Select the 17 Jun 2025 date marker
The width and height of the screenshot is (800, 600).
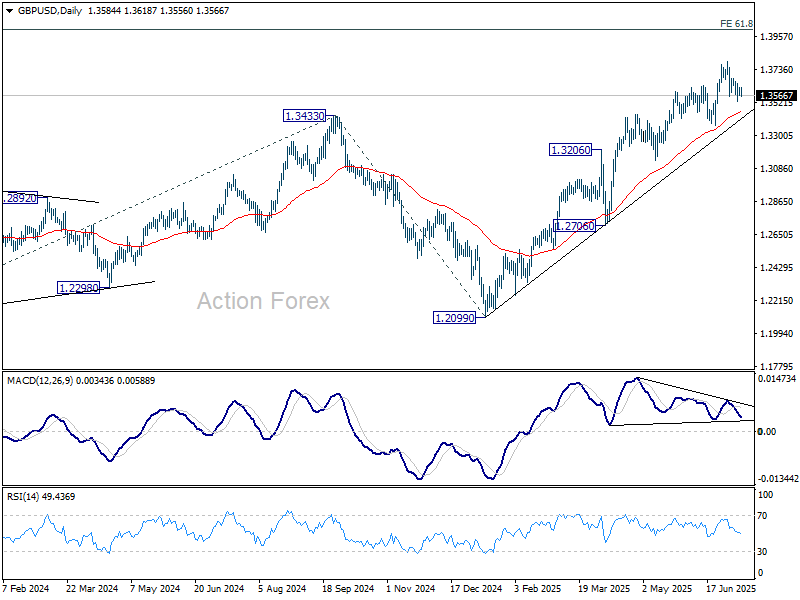[x=731, y=589]
